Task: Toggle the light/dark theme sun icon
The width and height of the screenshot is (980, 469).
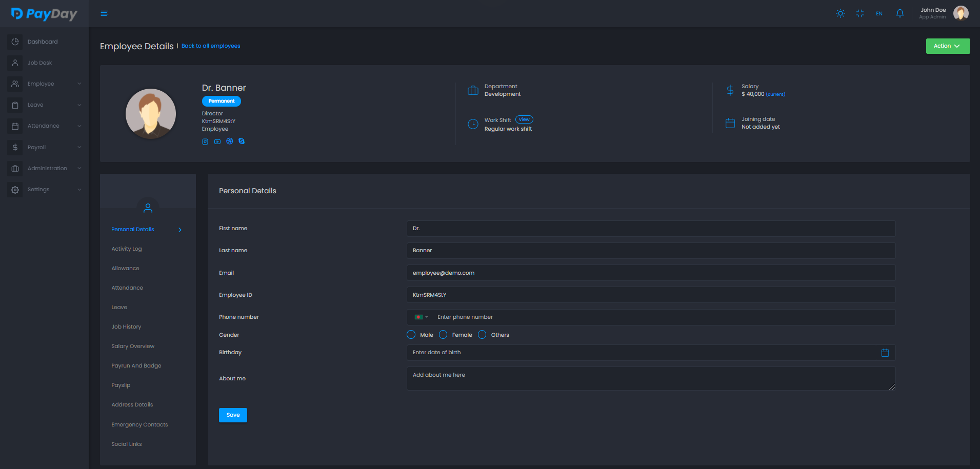Action: click(x=840, y=13)
